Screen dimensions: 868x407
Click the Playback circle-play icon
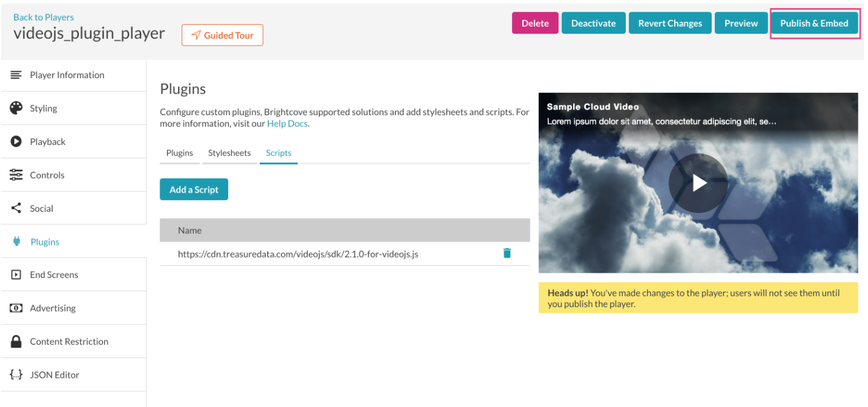[x=16, y=142]
